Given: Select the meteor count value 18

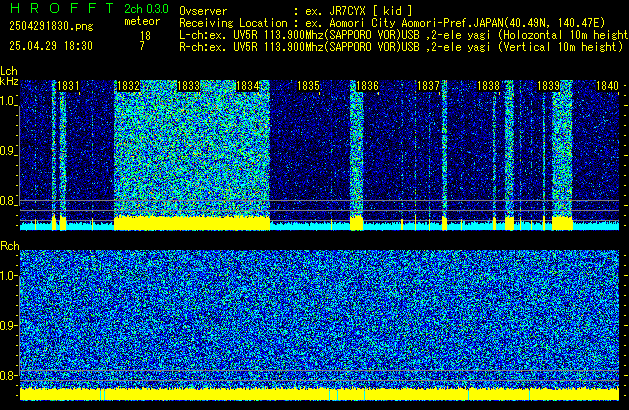Looking at the screenshot, I should (x=145, y=36).
